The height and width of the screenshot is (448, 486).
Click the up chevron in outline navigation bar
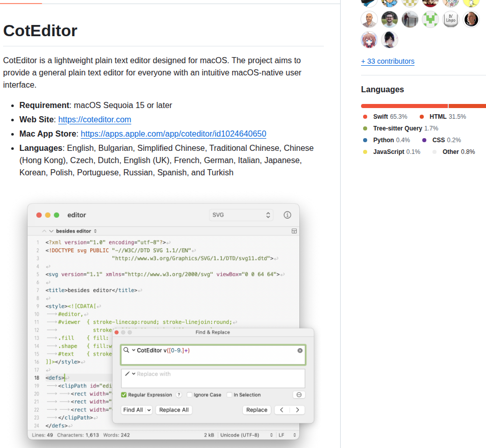tap(44, 231)
